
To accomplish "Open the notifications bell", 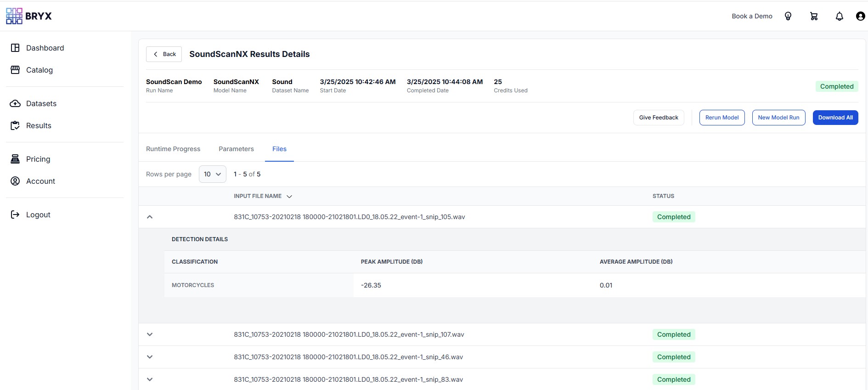I will [x=839, y=16].
